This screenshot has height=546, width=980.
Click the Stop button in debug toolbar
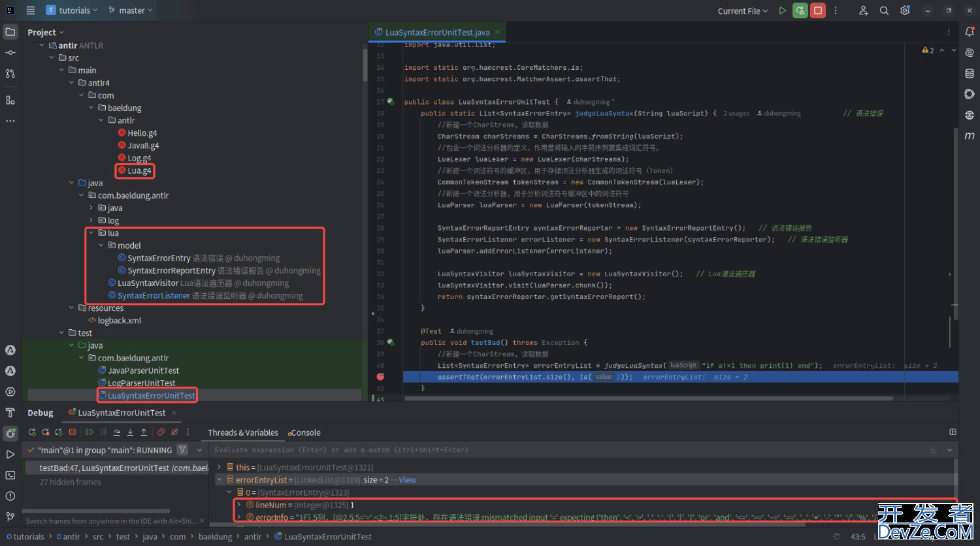coord(73,432)
